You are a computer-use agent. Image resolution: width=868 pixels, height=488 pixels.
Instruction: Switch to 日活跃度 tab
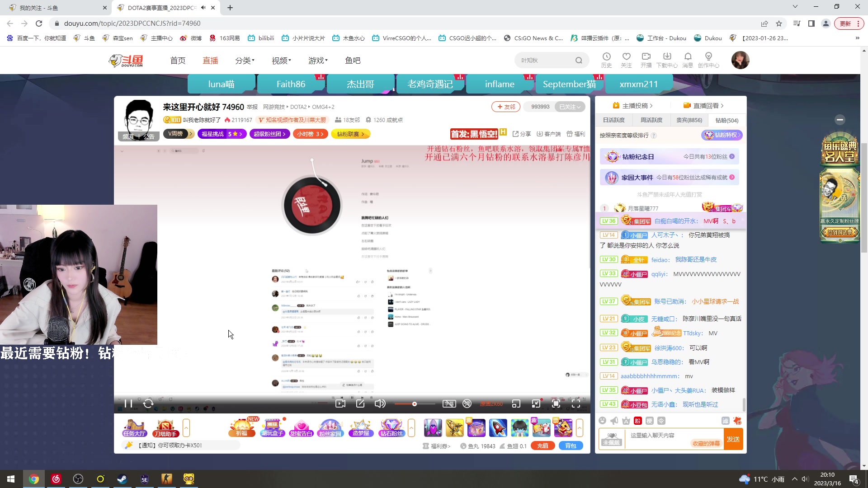coord(614,120)
